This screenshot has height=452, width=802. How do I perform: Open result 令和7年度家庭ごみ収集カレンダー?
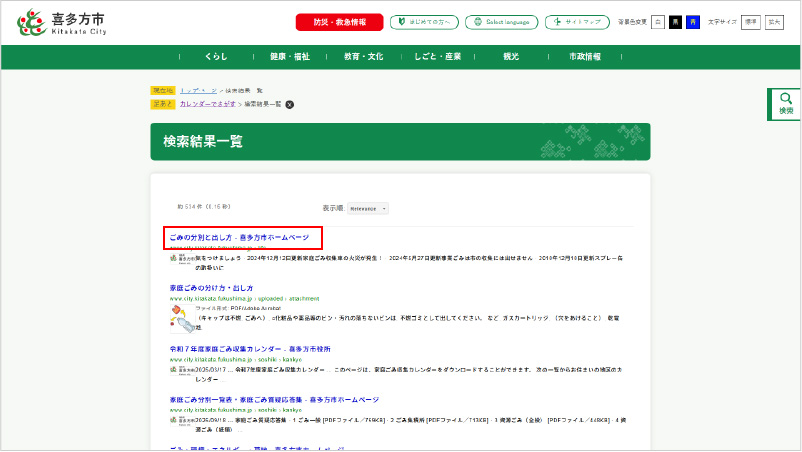tap(250, 349)
